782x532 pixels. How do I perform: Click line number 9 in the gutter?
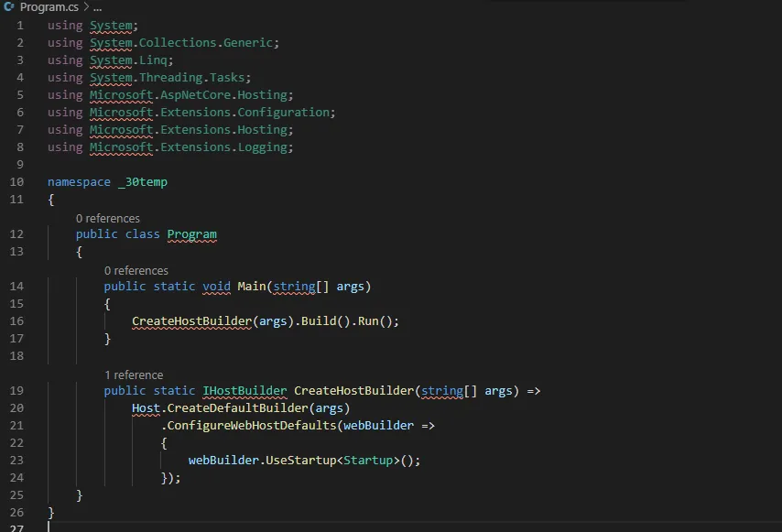(x=20, y=165)
